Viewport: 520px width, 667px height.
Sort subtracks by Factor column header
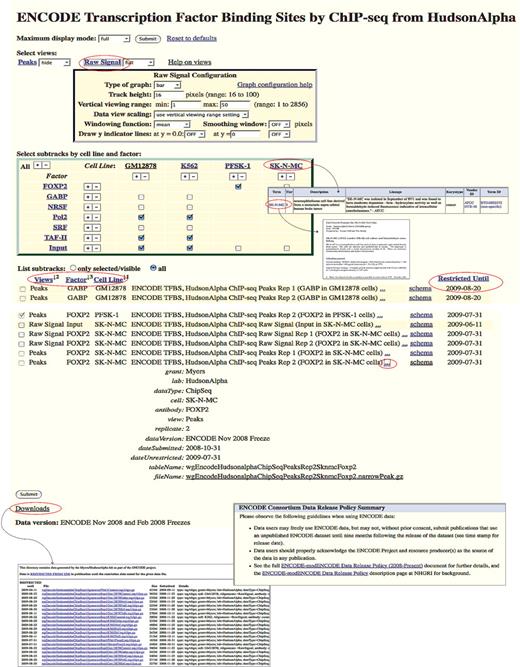click(x=76, y=279)
